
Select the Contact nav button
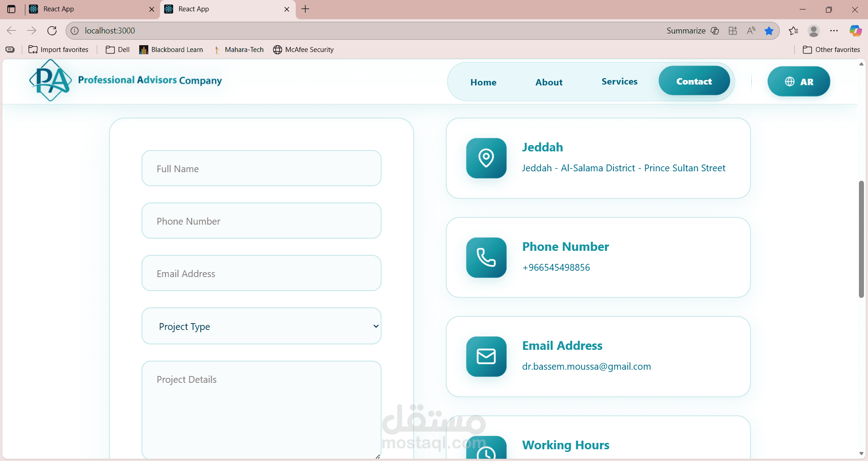(694, 81)
